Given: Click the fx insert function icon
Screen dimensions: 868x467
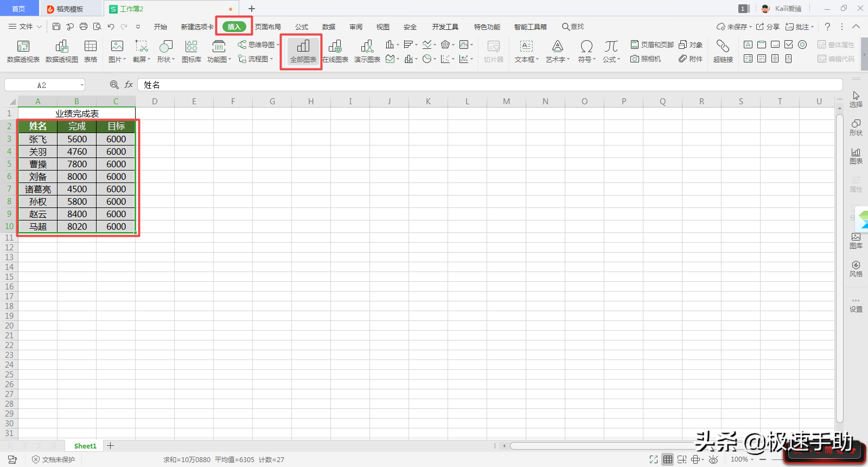Looking at the screenshot, I should click(129, 85).
